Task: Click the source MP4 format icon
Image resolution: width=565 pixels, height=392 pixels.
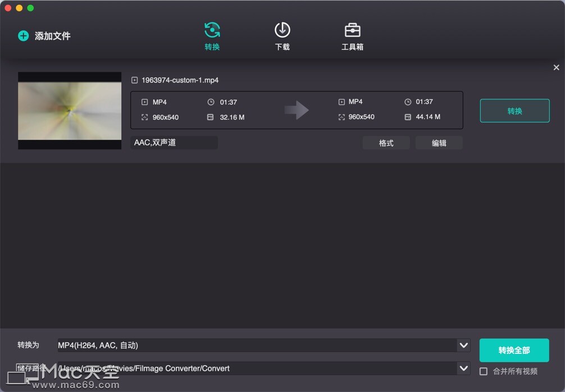Action: click(x=145, y=102)
